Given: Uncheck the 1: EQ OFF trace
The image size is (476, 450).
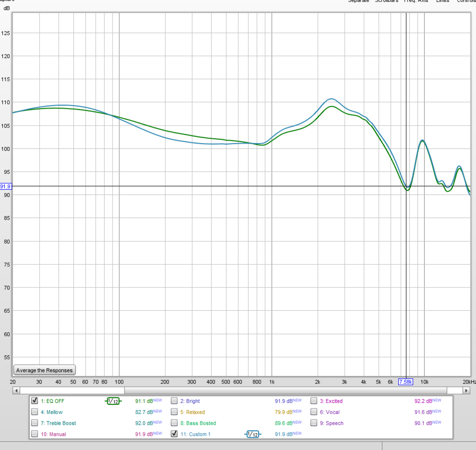Looking at the screenshot, I should [x=35, y=401].
